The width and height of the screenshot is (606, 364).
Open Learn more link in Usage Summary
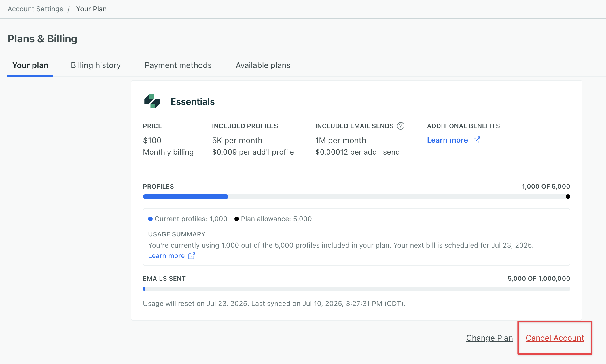coord(166,256)
